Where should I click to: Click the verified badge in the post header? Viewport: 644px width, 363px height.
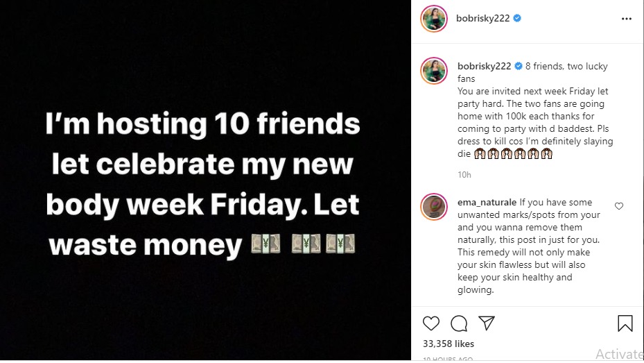517,19
